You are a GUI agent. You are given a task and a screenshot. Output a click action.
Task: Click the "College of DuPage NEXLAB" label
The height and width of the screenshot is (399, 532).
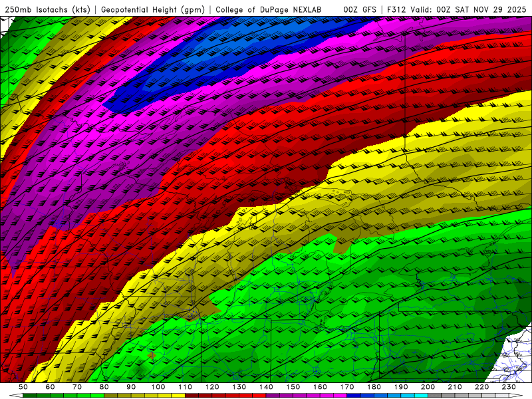click(268, 10)
